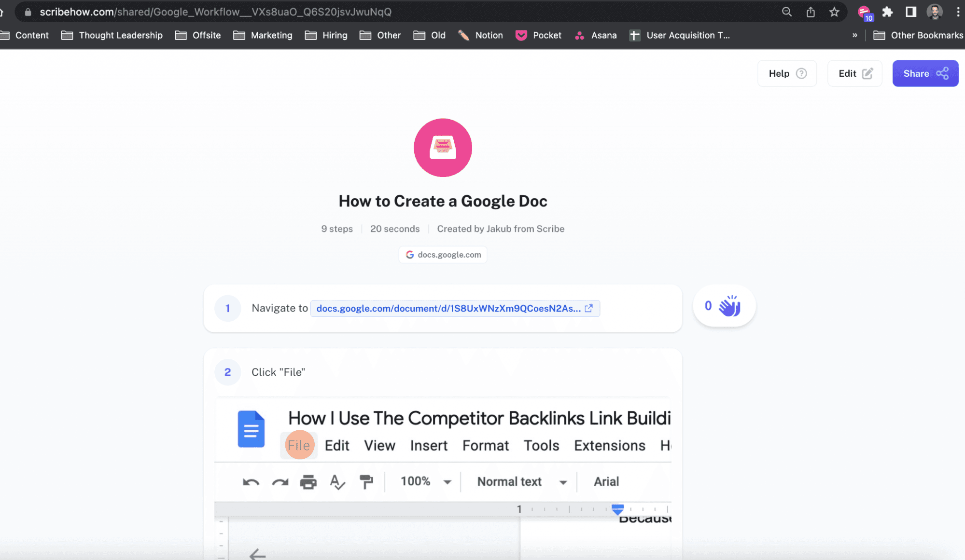Open the browser Extensions puzzle icon

(x=887, y=12)
